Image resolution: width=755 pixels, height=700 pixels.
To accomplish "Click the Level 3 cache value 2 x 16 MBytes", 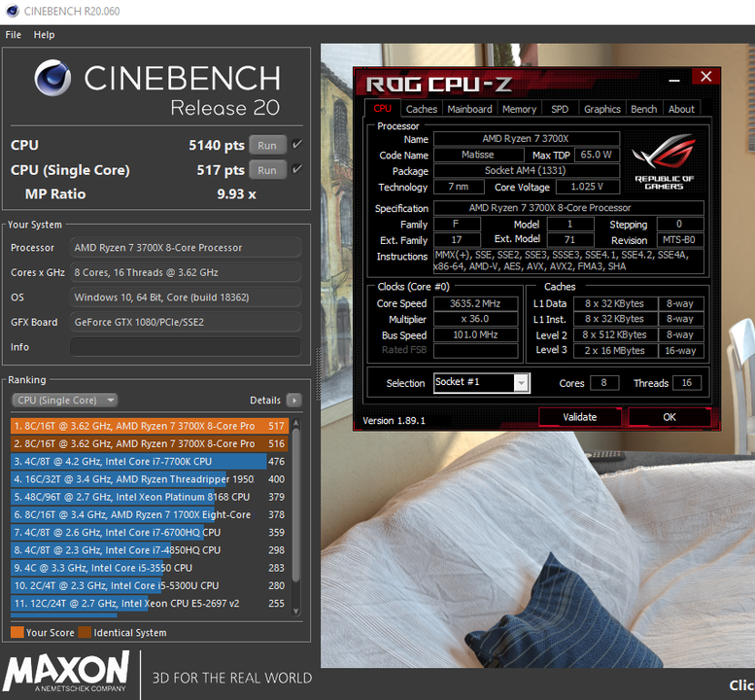I will coord(615,351).
